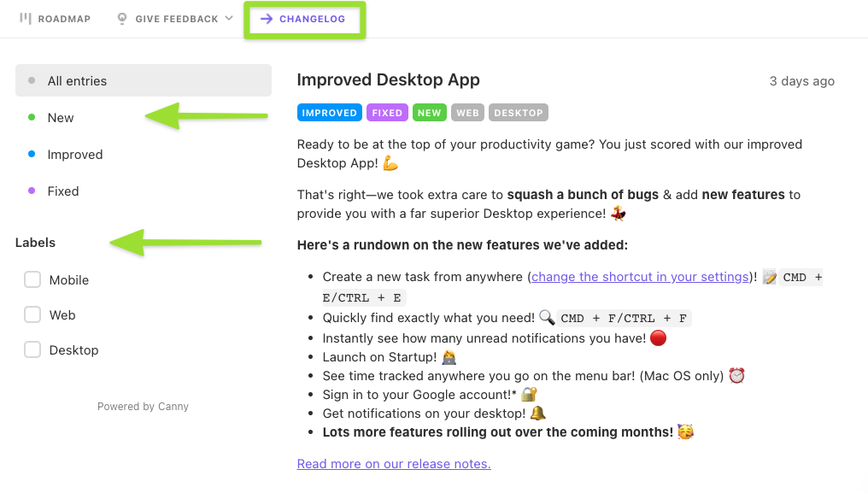
Task: Click the Roadmap bars icon
Action: click(26, 19)
